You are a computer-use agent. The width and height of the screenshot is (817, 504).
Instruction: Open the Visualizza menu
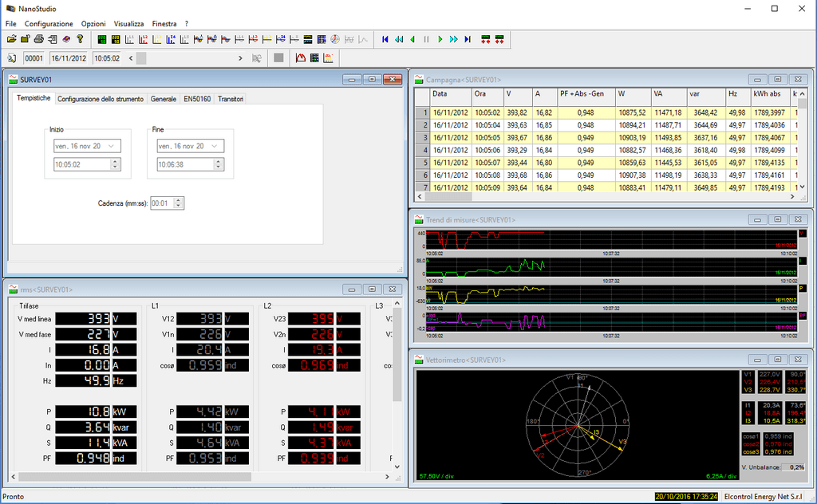[128, 24]
